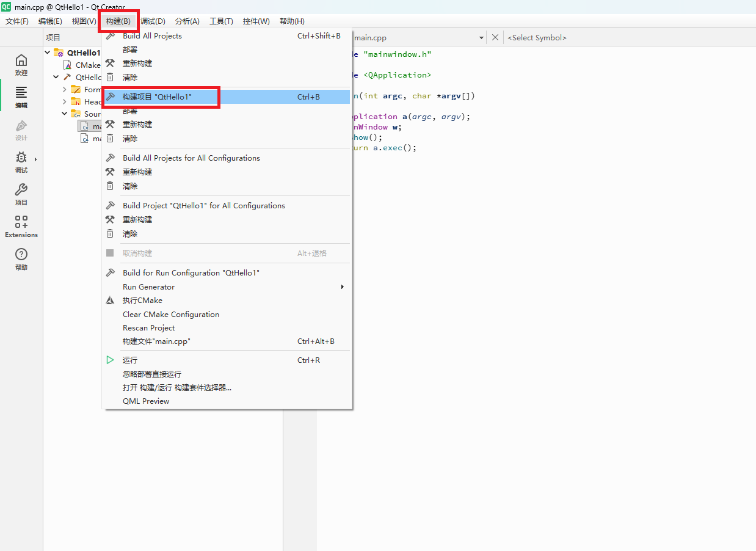Select the highlighted cpp file under Sources
Image resolution: width=756 pixels, height=551 pixels.
(90, 126)
